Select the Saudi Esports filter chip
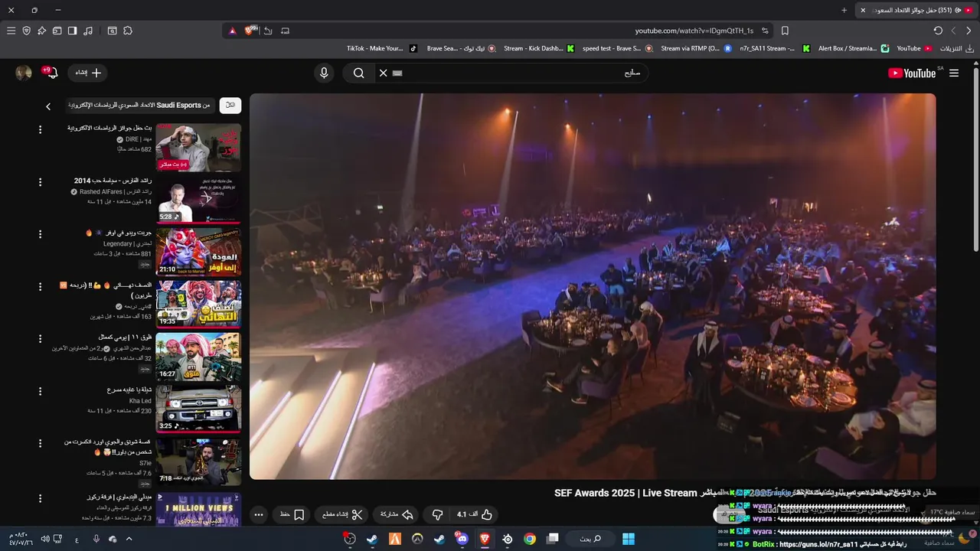This screenshot has height=551, width=980. (x=139, y=105)
